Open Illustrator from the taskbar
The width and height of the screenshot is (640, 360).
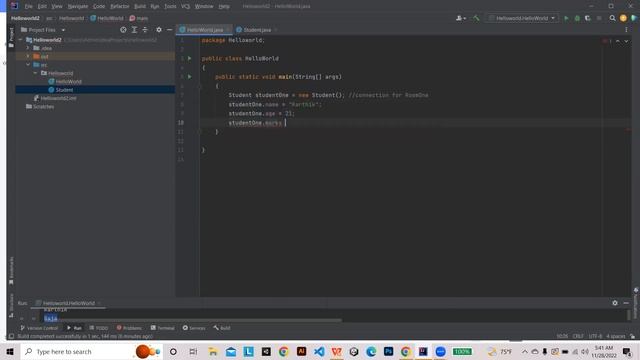pos(301,351)
